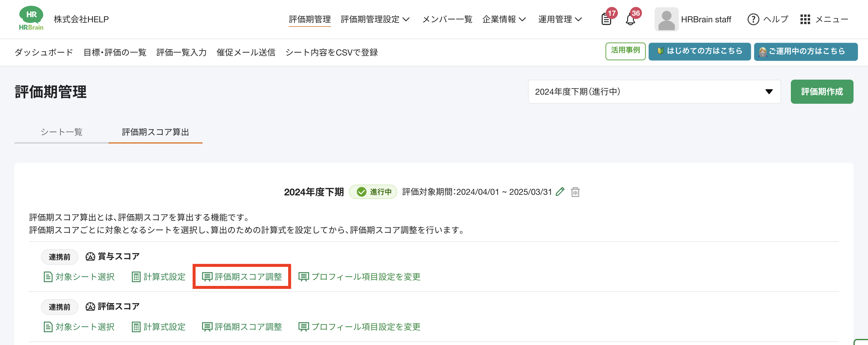868x345 pixels.
Task: Open the メンバー一覧 menu item
Action: (447, 19)
